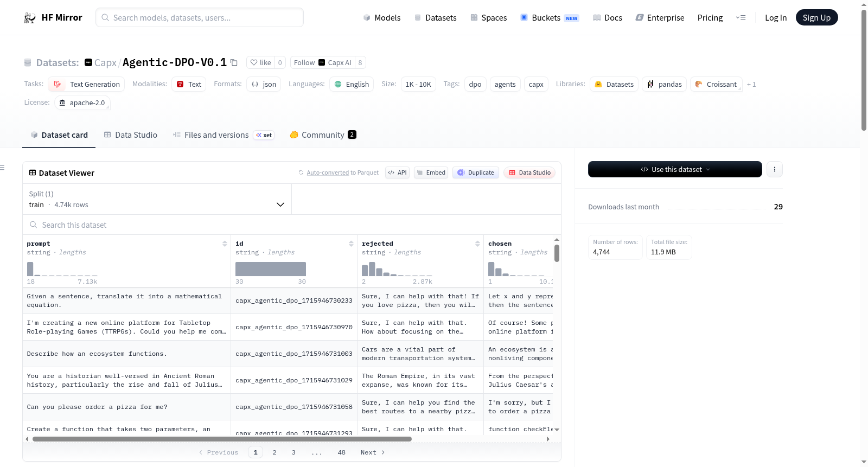The image size is (868, 467).
Task: Open Enterprise in the top navigation
Action: click(660, 18)
